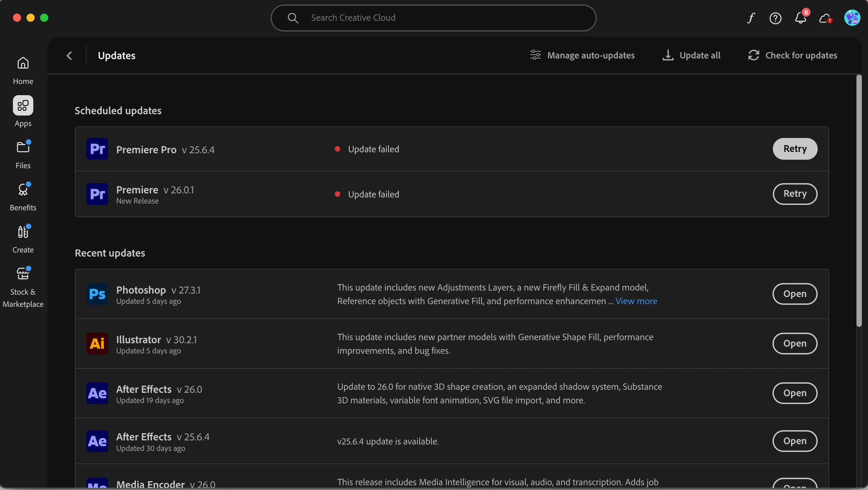Click Manage auto-updates

[582, 55]
